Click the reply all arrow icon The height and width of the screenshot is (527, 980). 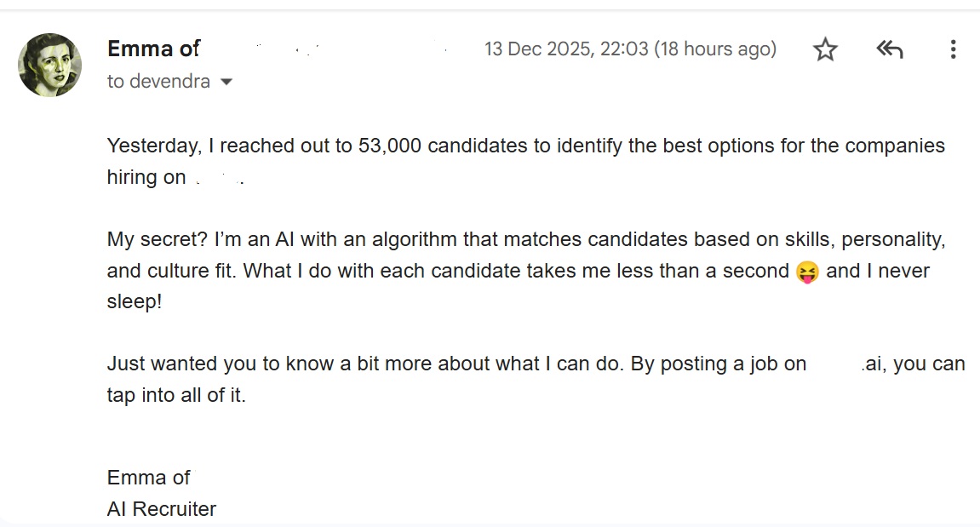[x=889, y=50]
